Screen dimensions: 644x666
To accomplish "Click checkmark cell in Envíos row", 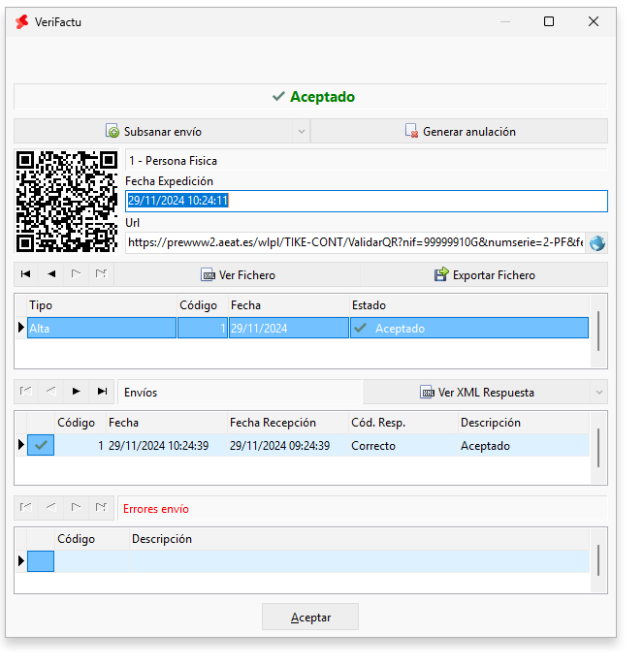I will pos(41,445).
